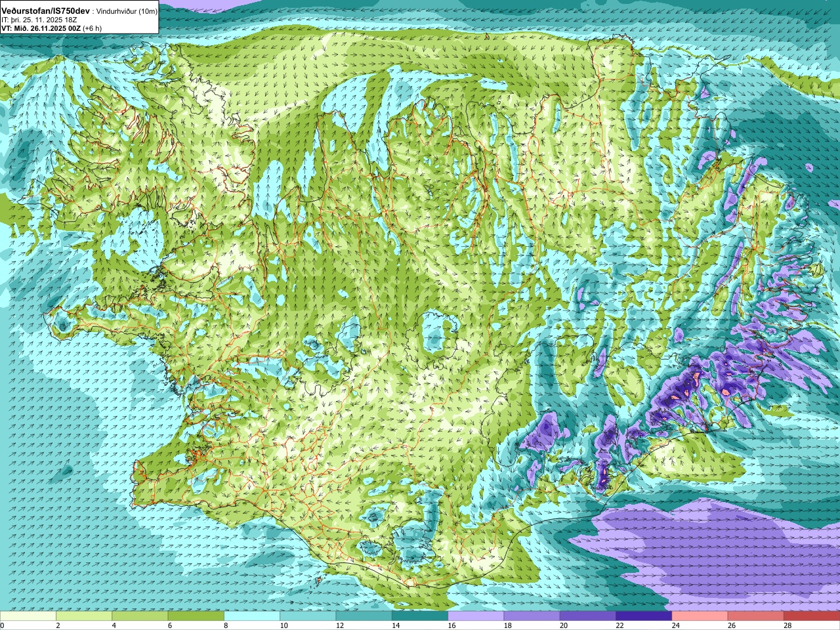The width and height of the screenshot is (840, 630).
Task: Click the light green 2–4 legend swatch
Action: [x=84, y=616]
